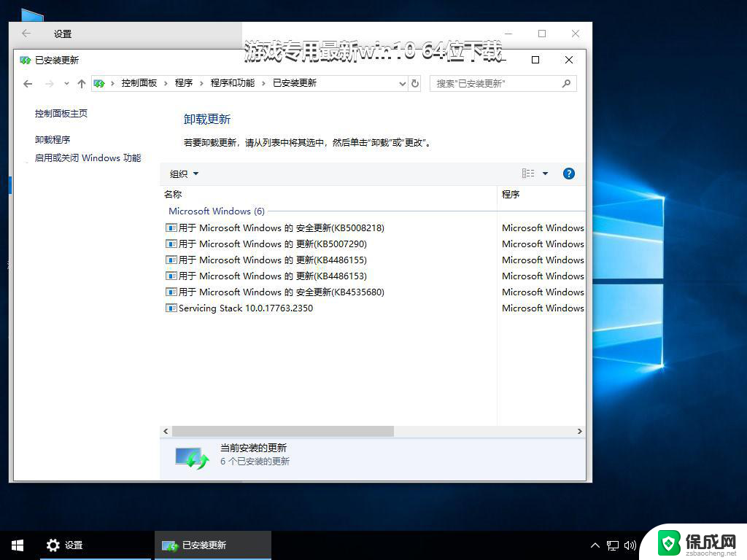Viewport: 747px width, 560px height.
Task: Open 卸载程序 link in sidebar
Action: click(x=53, y=139)
